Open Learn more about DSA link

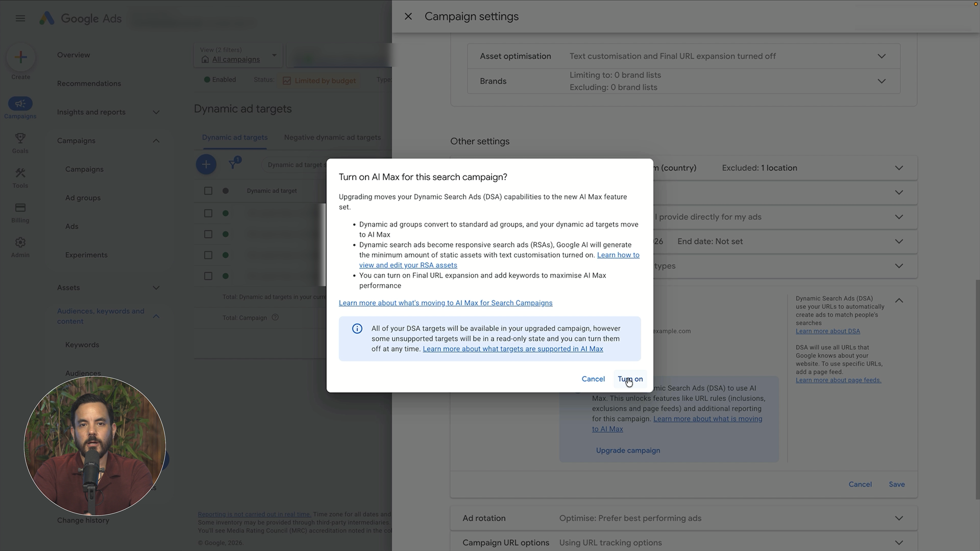[x=828, y=331]
